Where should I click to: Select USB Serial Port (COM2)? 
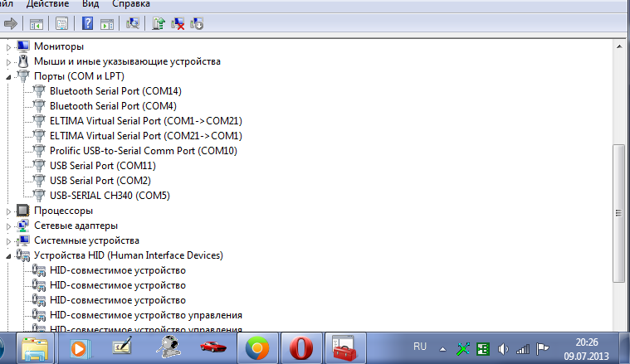(x=100, y=181)
